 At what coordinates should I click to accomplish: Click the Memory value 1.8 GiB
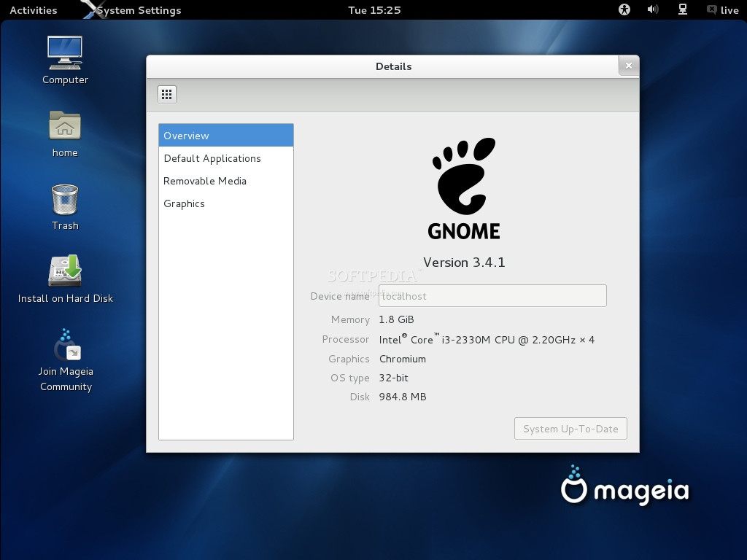[x=396, y=319]
